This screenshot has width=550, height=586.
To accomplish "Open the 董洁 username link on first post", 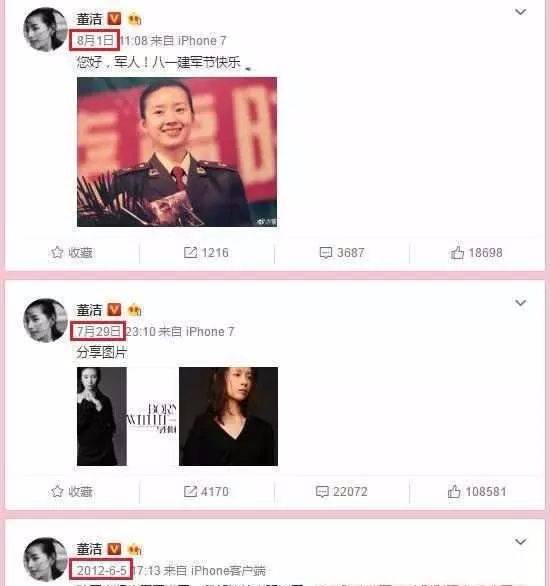I will [x=89, y=19].
